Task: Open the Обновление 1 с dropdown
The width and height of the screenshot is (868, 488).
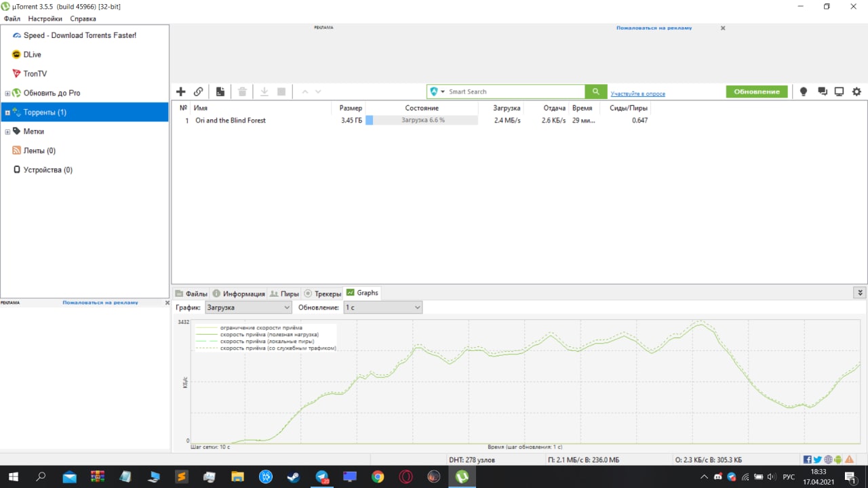Action: (x=383, y=307)
